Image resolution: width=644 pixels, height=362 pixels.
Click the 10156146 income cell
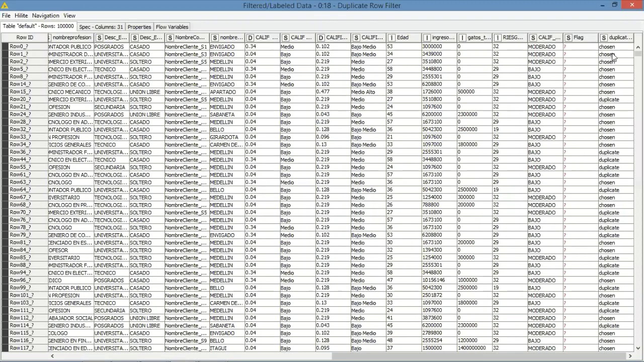(439, 281)
